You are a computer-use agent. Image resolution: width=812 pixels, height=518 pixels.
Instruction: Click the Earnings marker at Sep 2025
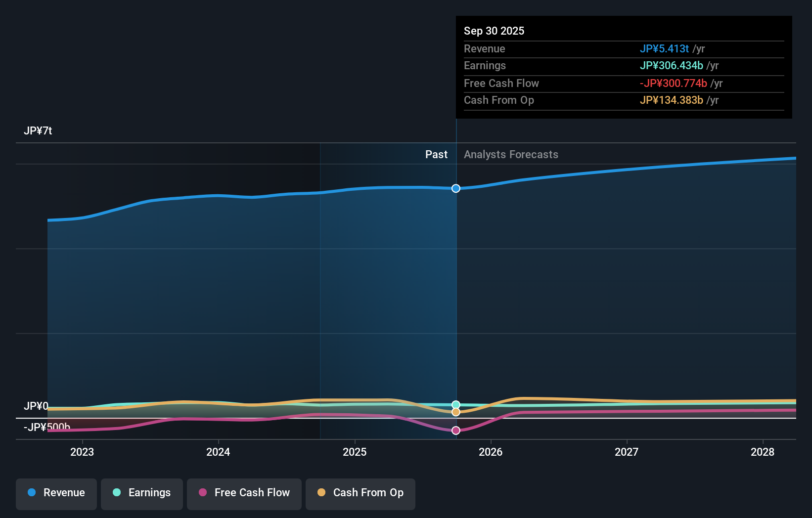point(455,403)
